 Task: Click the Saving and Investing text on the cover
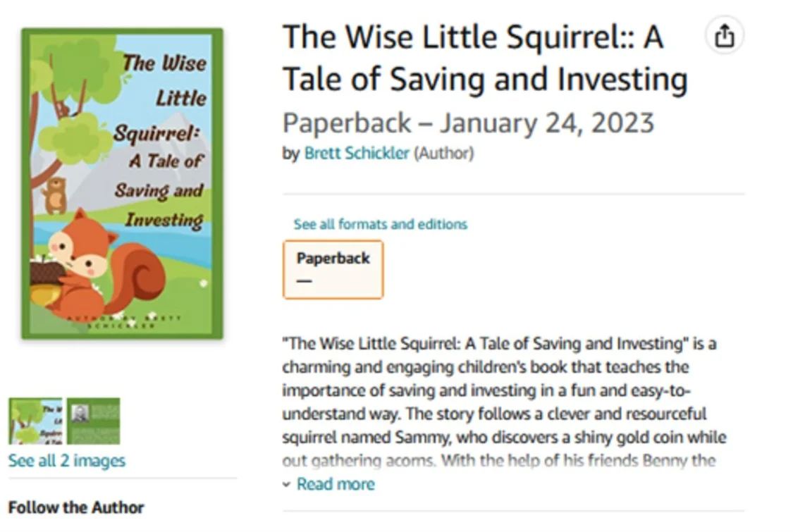(161, 205)
